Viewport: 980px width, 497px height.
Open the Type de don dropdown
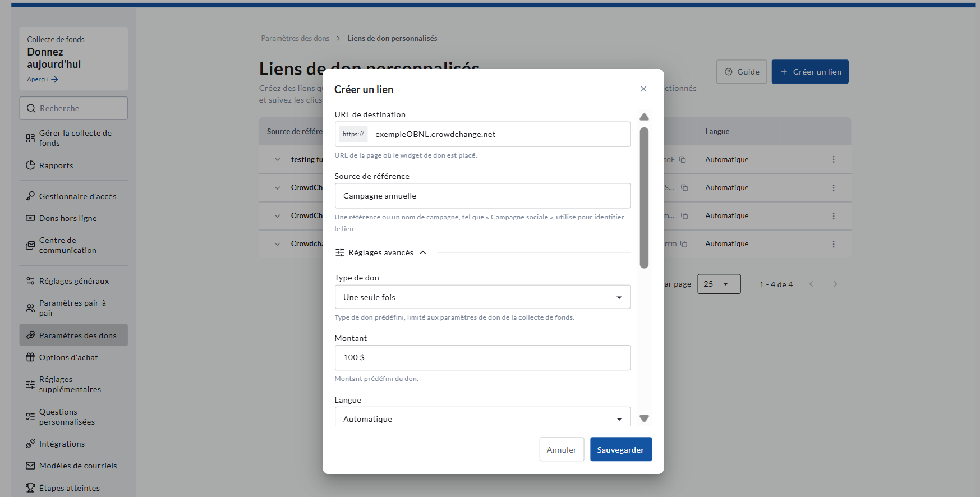[x=482, y=297]
